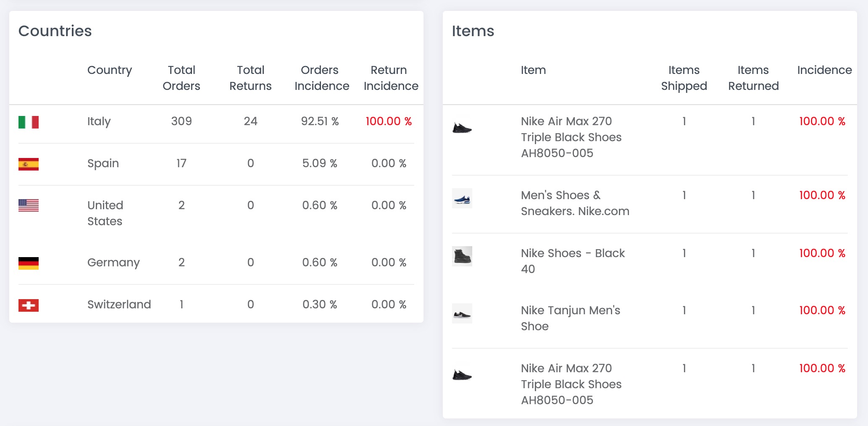Viewport: 868px width, 426px height.
Task: Click the Spain country name
Action: 103,163
